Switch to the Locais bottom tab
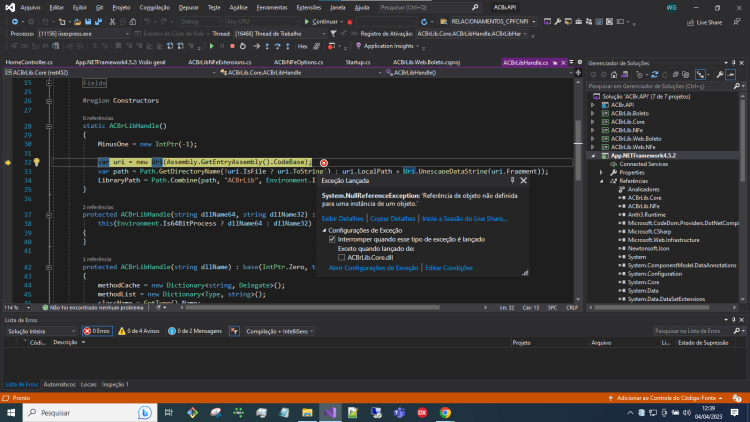The height and width of the screenshot is (422, 750). pos(88,385)
